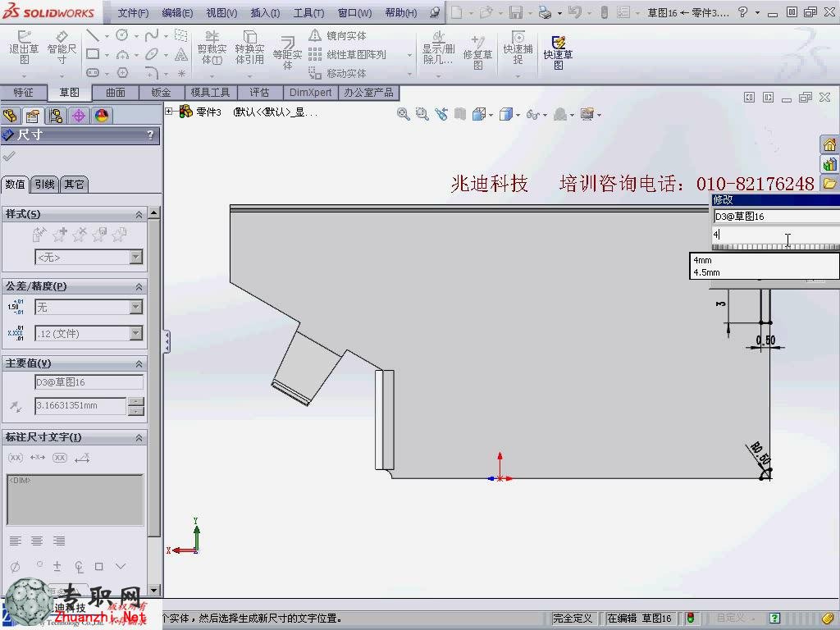840x630 pixels.
Task: Select the Arc sketch tool
Action: pos(122,54)
